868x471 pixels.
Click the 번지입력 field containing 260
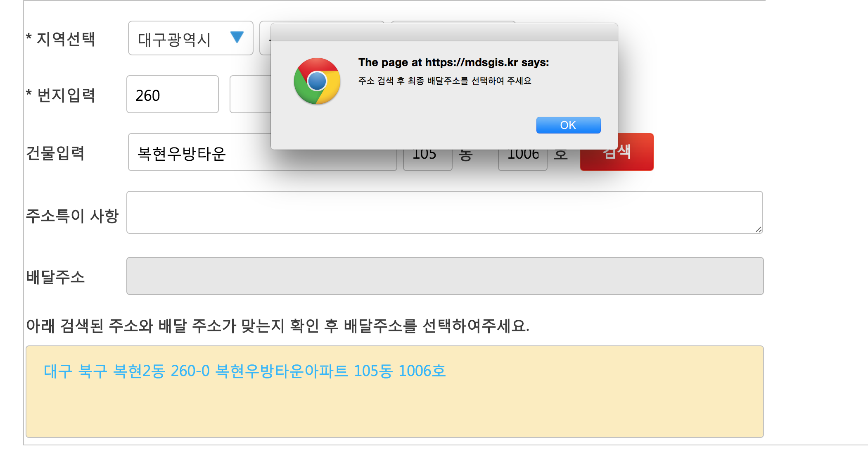[x=172, y=95]
